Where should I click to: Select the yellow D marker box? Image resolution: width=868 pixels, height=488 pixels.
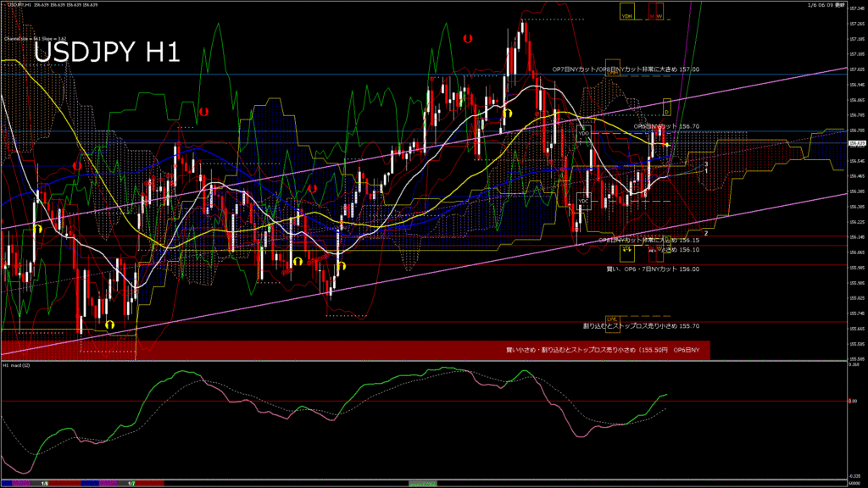(666, 111)
